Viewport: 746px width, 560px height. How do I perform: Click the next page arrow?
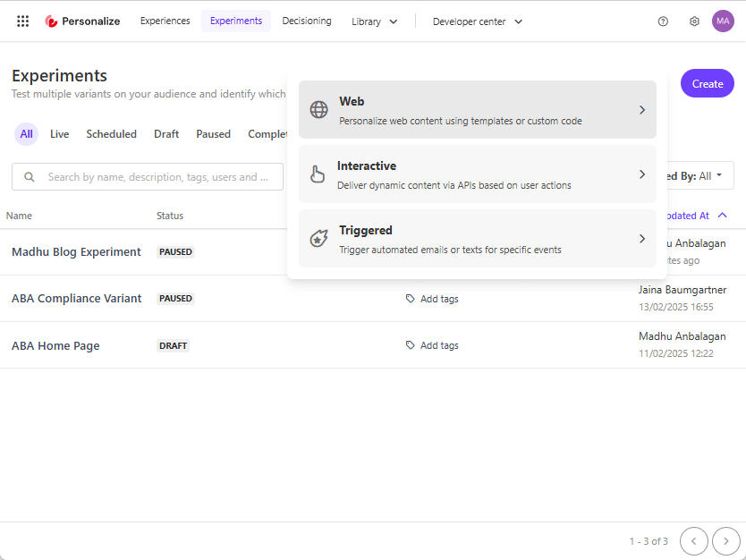tap(725, 541)
